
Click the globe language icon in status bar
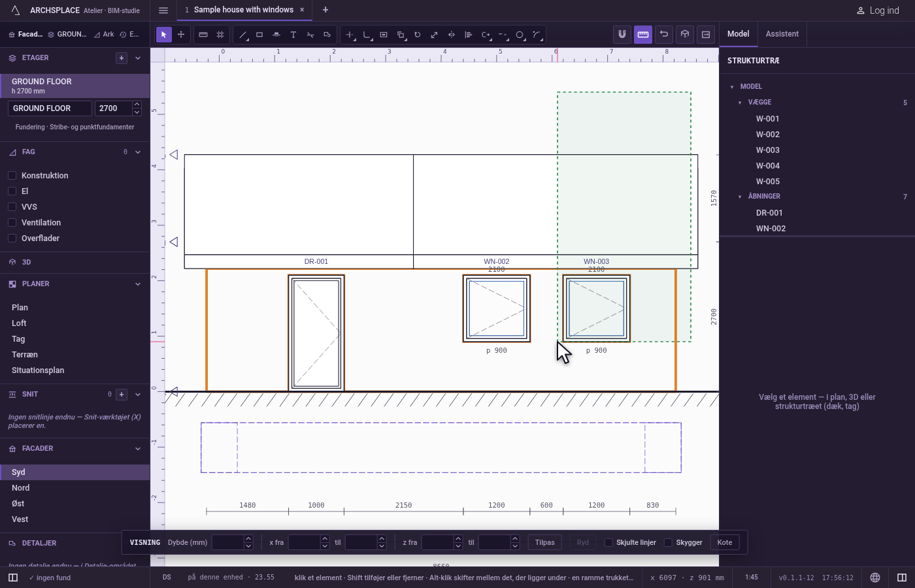tap(875, 578)
